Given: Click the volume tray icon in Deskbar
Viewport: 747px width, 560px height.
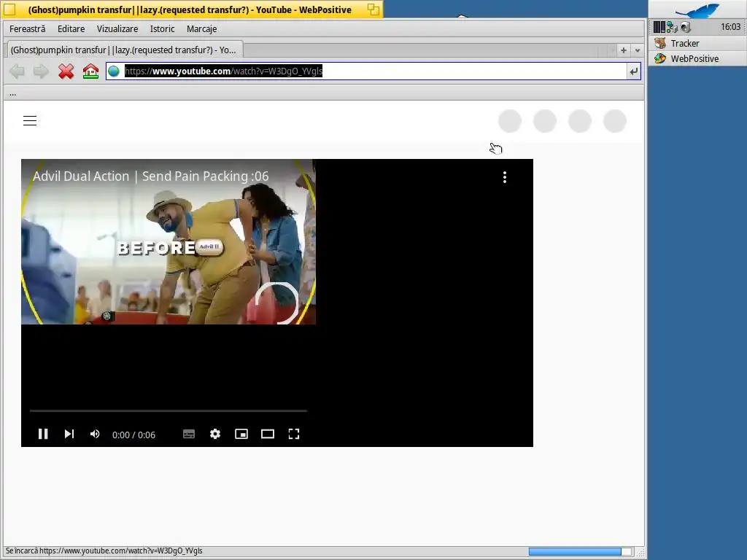Looking at the screenshot, I should (x=686, y=27).
